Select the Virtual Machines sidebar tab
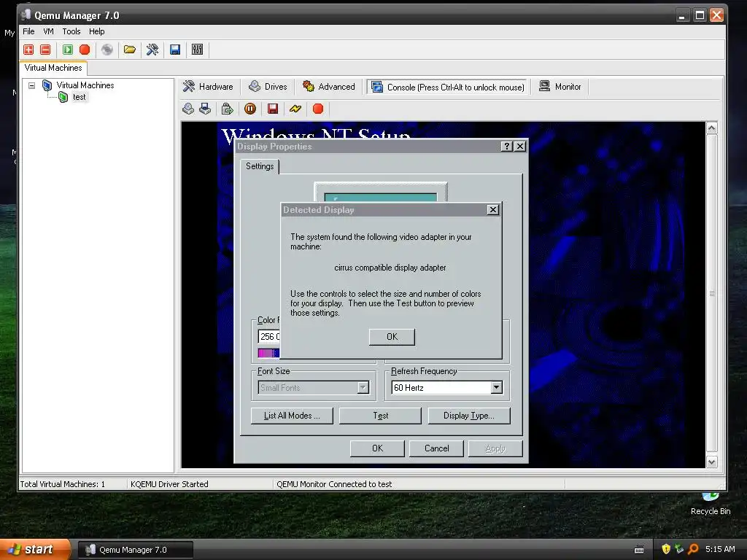747x560 pixels. pyautogui.click(x=53, y=68)
